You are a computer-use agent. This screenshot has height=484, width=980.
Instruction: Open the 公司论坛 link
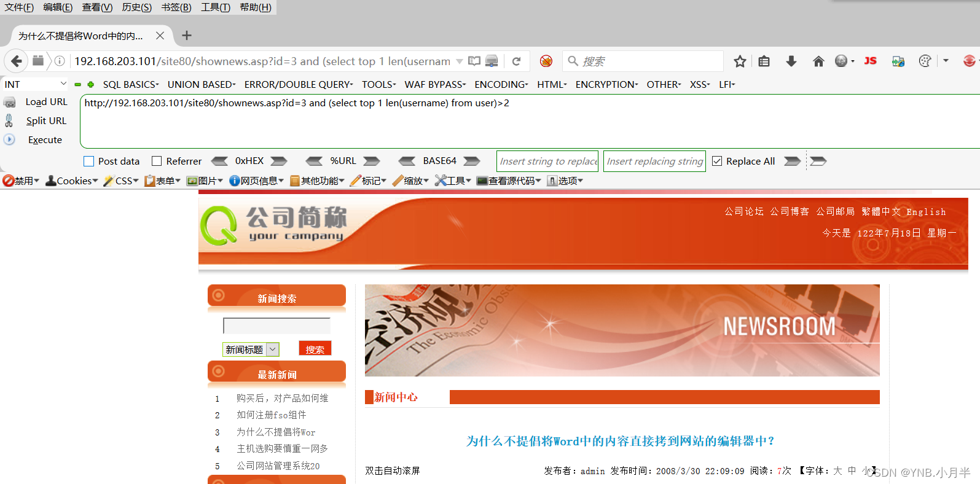[744, 211]
